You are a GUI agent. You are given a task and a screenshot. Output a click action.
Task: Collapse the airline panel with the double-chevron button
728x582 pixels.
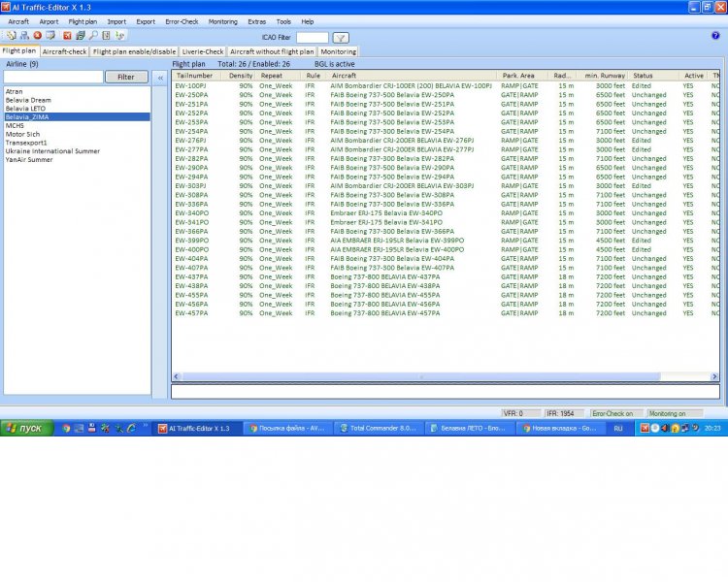160,78
